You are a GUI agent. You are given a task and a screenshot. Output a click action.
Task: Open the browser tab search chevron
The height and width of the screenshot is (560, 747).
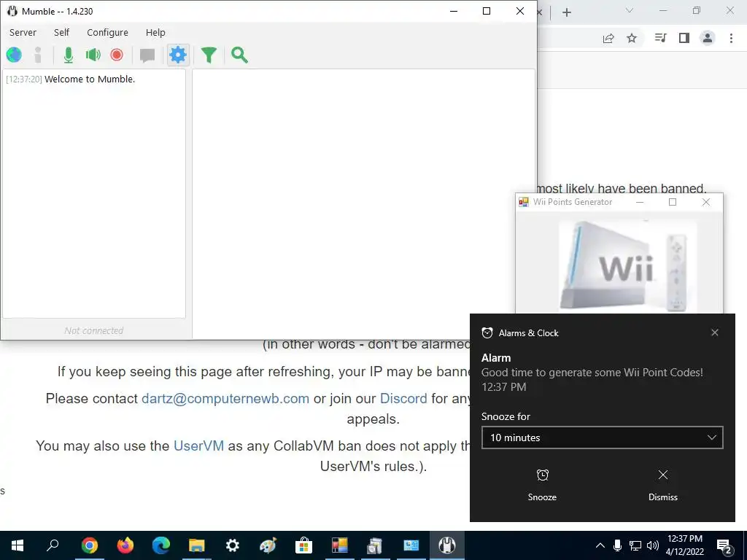tap(630, 10)
